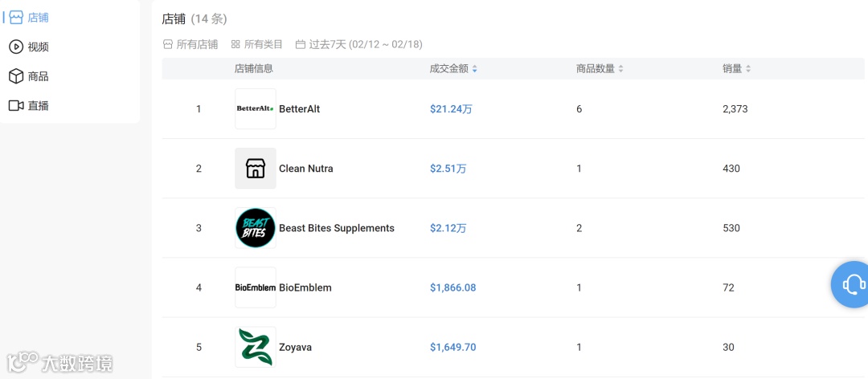
Task: Click the Zoyava green logo thumbnail
Action: pyautogui.click(x=256, y=347)
